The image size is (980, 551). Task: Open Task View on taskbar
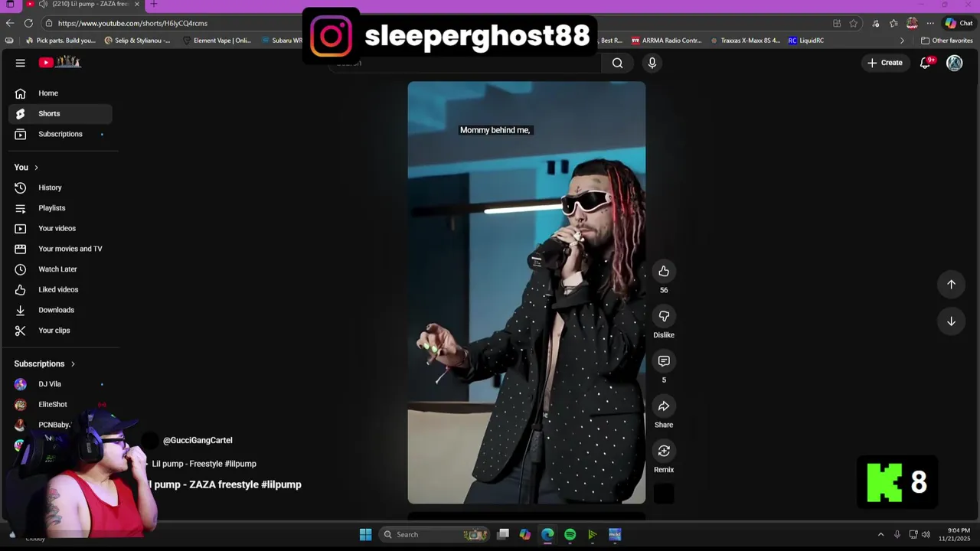coord(503,534)
